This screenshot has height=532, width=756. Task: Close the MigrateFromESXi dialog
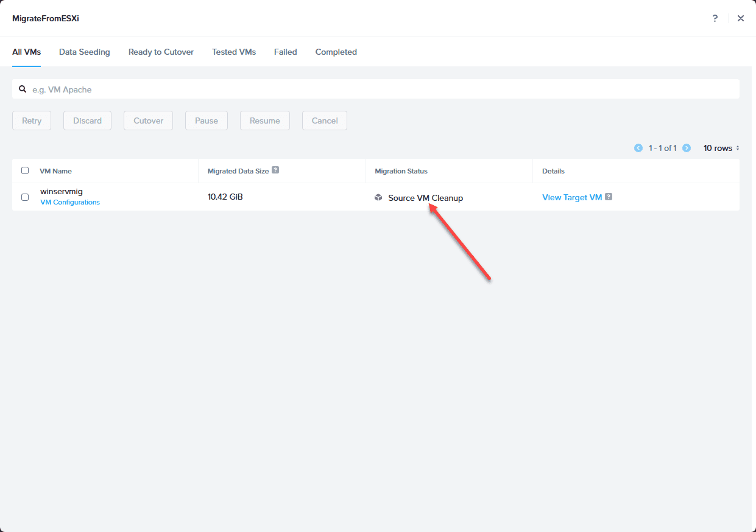coord(741,18)
